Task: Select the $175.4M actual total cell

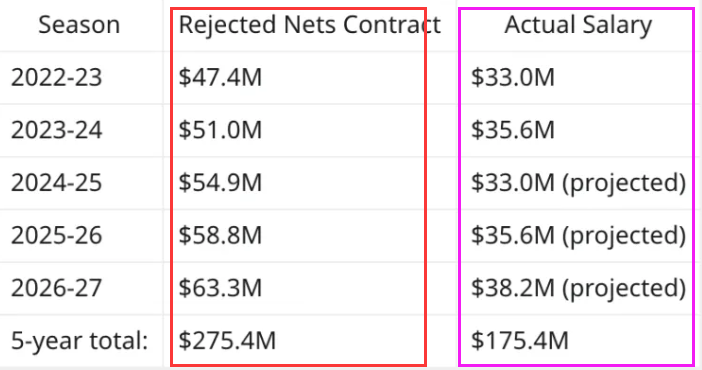Action: pos(520,340)
